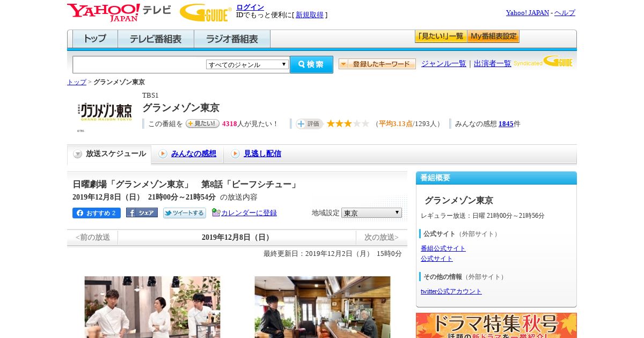This screenshot has width=644, height=338.
Task: Open the twitter公式アカウント link
Action: pos(451,291)
